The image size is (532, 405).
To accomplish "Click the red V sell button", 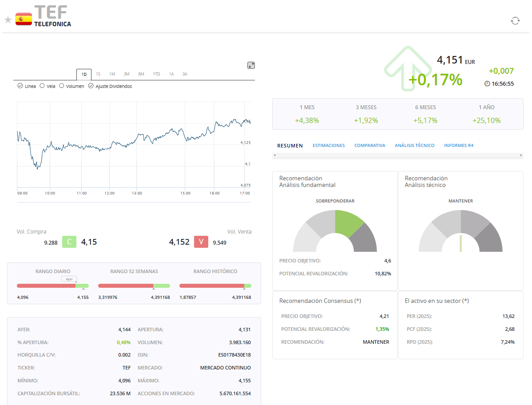I will click(x=201, y=242).
